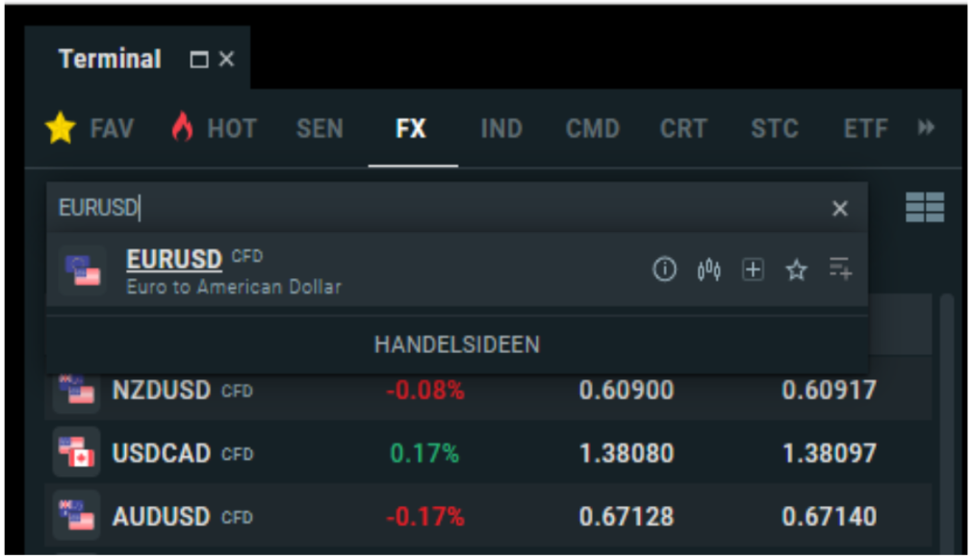Image resolution: width=971 pixels, height=560 pixels.
Task: Add EURUSD to watchlist via list-plus icon
Action: [x=840, y=270]
